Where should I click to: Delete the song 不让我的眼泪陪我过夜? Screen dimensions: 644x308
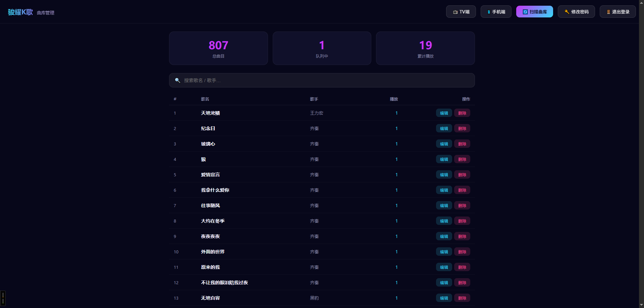[x=462, y=283]
